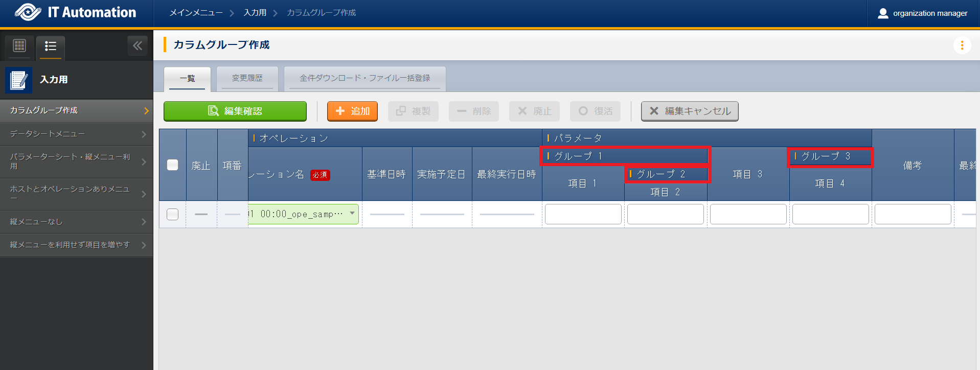Switch to the 変更履歴 tab
The image size is (980, 370).
tap(247, 78)
